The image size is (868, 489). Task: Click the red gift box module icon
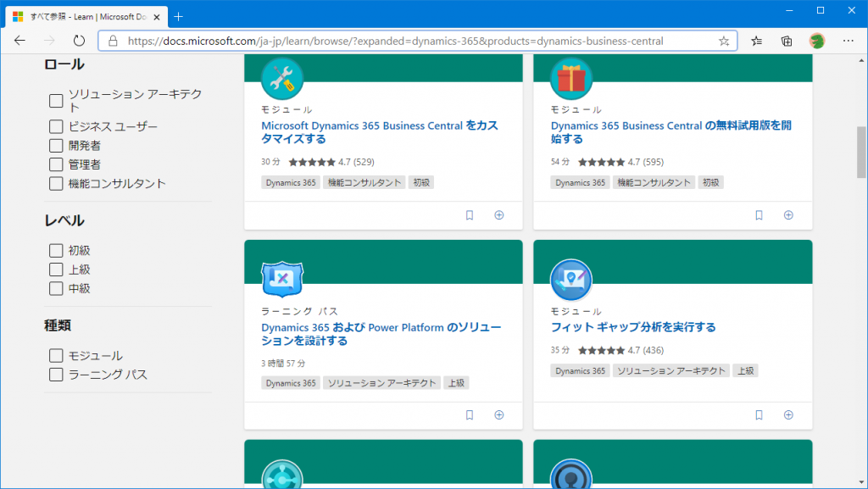tap(571, 79)
